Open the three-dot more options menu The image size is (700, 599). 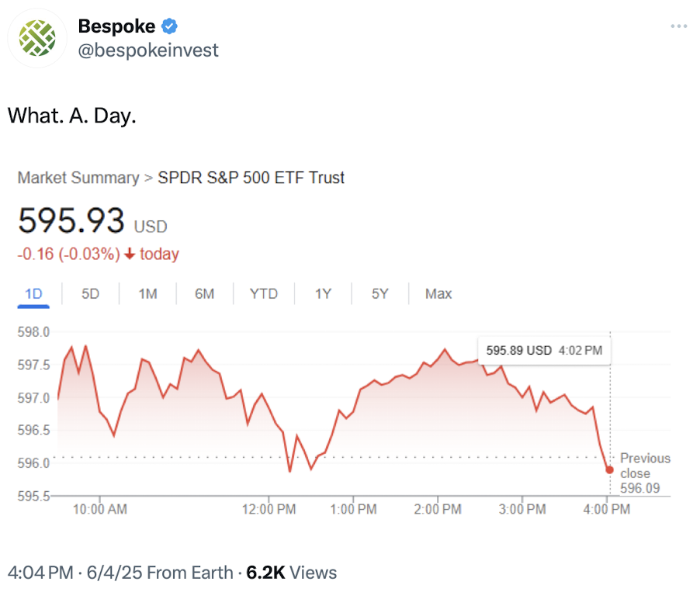pyautogui.click(x=678, y=26)
